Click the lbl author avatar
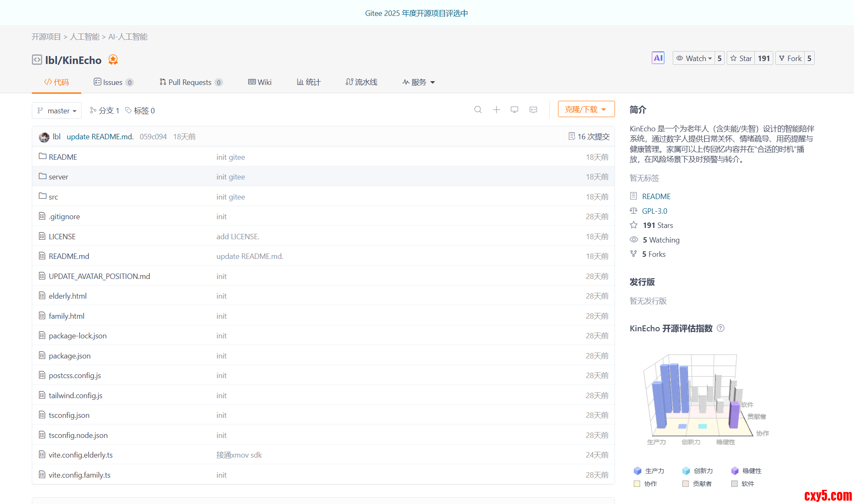The height and width of the screenshot is (504, 854). (44, 137)
